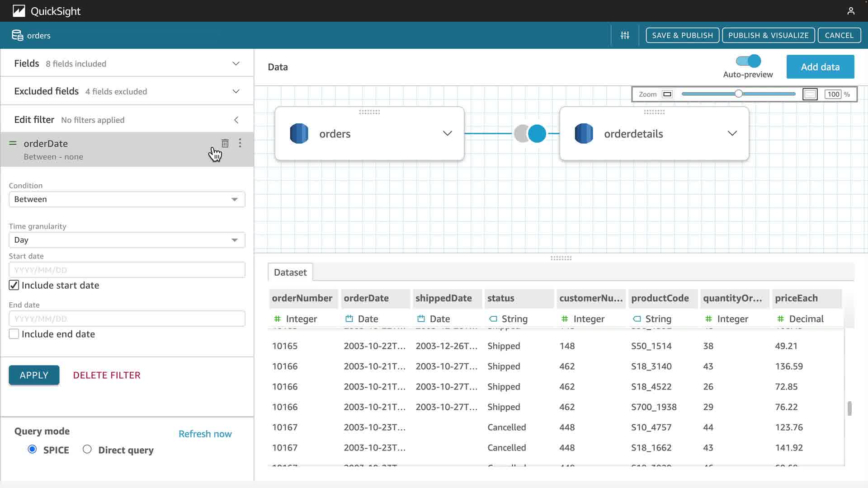
Task: Uncheck Include start date checkbox
Action: click(x=14, y=285)
